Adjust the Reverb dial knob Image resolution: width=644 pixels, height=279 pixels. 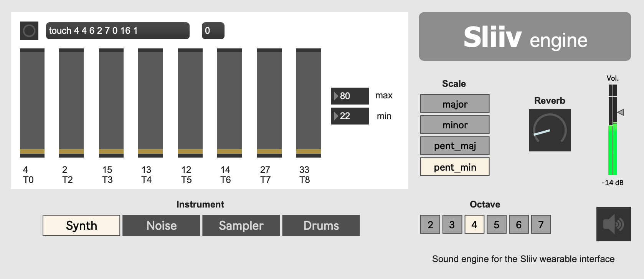pyautogui.click(x=550, y=130)
